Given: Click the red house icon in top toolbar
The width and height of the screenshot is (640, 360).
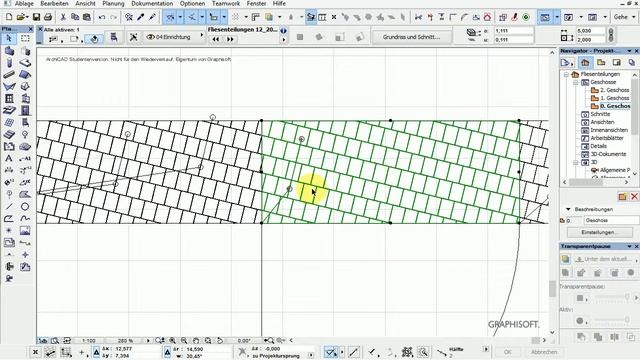Looking at the screenshot, I should click(x=487, y=17).
